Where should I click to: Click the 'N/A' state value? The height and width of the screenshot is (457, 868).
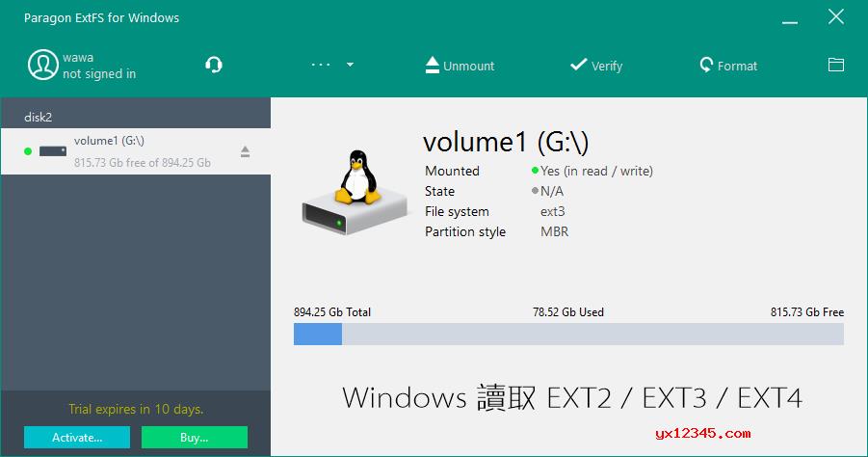[551, 191]
